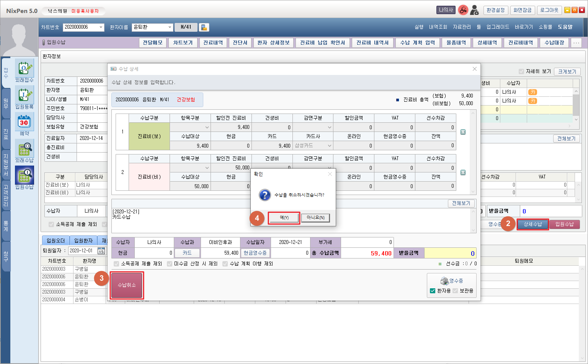
Task: Click the 수납취소 button
Action: (x=127, y=285)
